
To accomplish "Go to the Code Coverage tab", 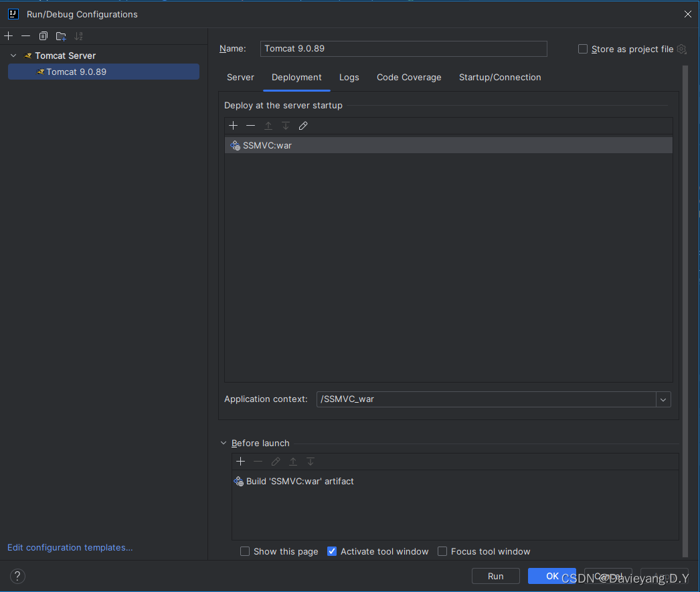I will pyautogui.click(x=409, y=77).
